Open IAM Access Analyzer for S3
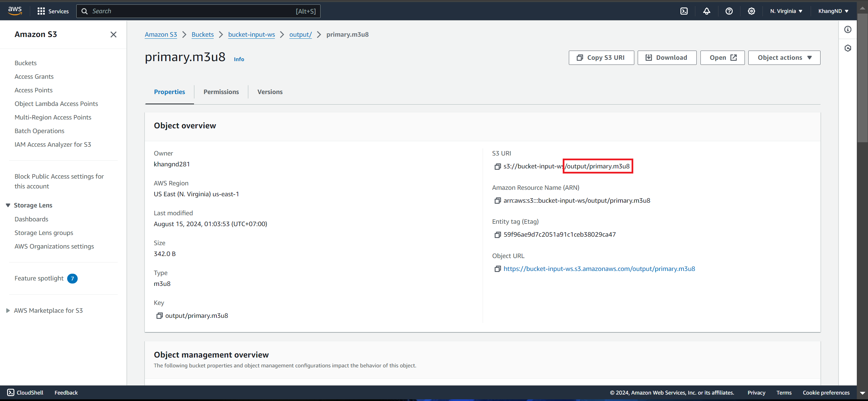The height and width of the screenshot is (401, 868). (x=53, y=145)
